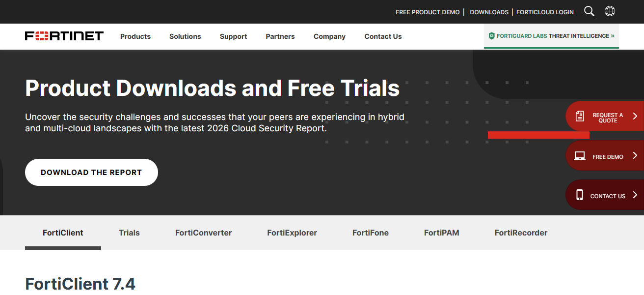The image size is (644, 295).
Task: Click the Request a Quote document icon
Action: tap(580, 116)
